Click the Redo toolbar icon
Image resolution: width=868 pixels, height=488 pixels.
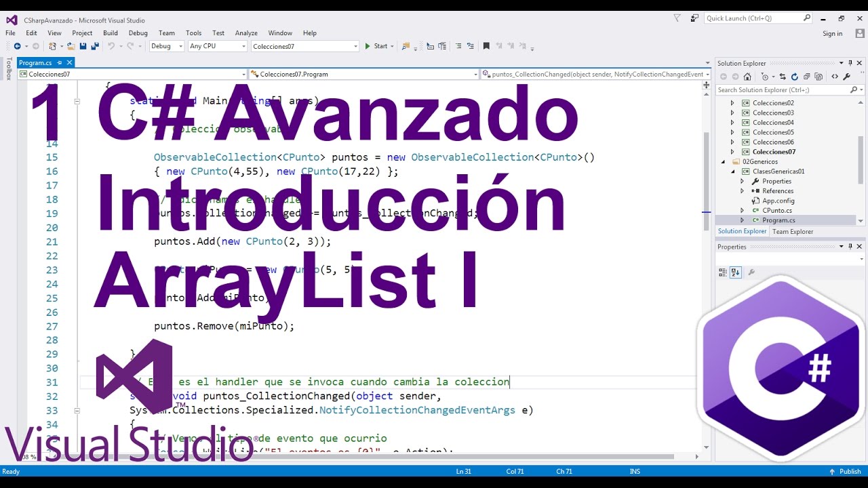130,46
